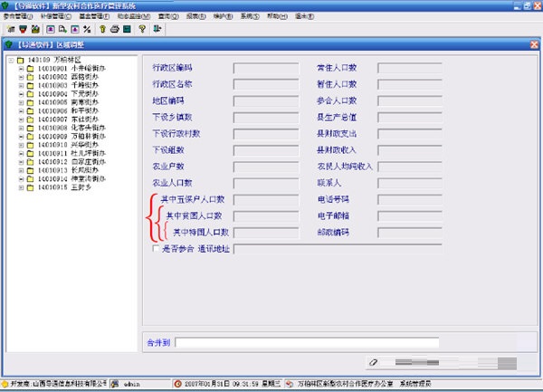The image size is (543, 392).
Task: Click the folder icon of 14010913 长风街办
Action: pyautogui.click(x=31, y=170)
